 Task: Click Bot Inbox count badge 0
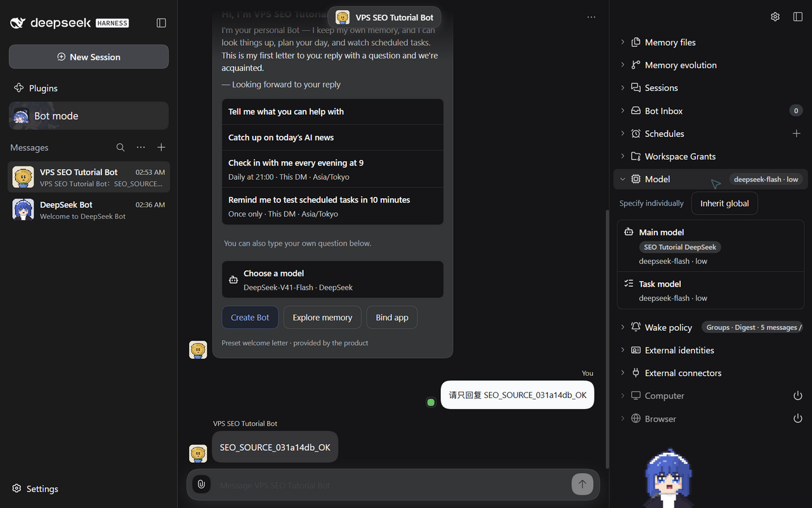[x=796, y=110]
